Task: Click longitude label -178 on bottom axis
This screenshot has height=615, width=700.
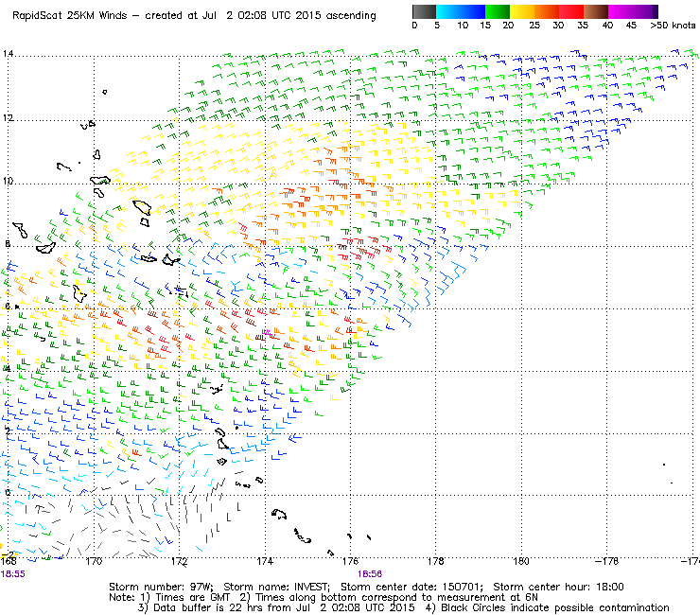Action: click(607, 561)
